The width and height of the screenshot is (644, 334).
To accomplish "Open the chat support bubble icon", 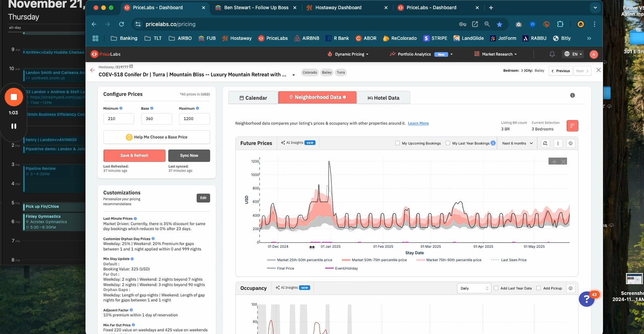I will [x=587, y=299].
